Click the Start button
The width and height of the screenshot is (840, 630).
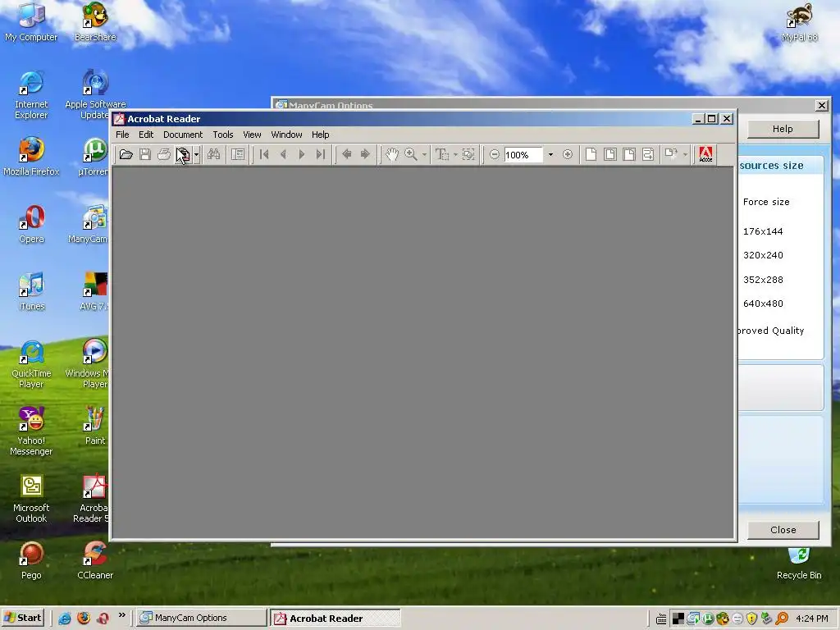click(x=22, y=618)
